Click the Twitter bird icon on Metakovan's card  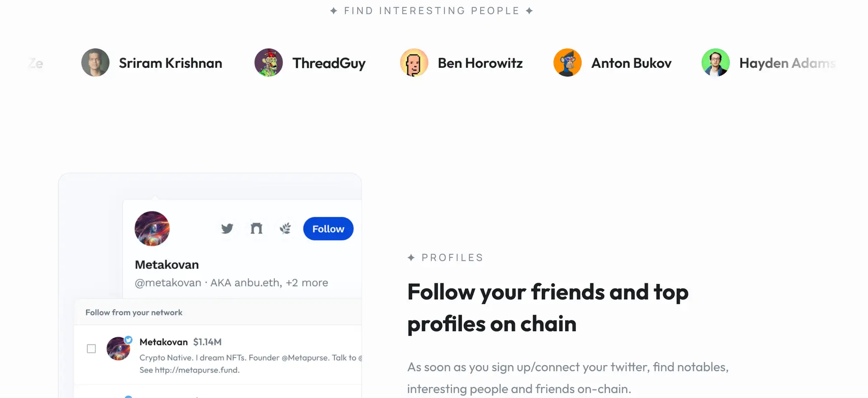point(227,229)
